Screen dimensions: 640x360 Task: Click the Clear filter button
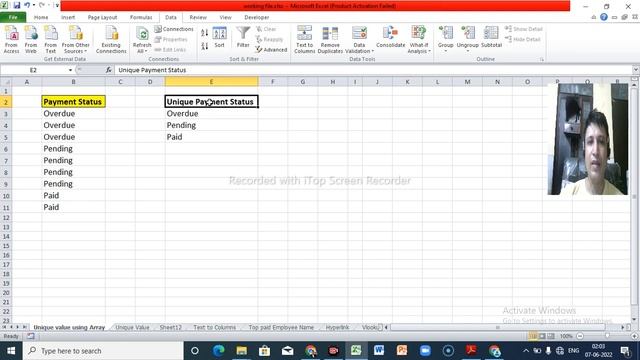(x=266, y=29)
